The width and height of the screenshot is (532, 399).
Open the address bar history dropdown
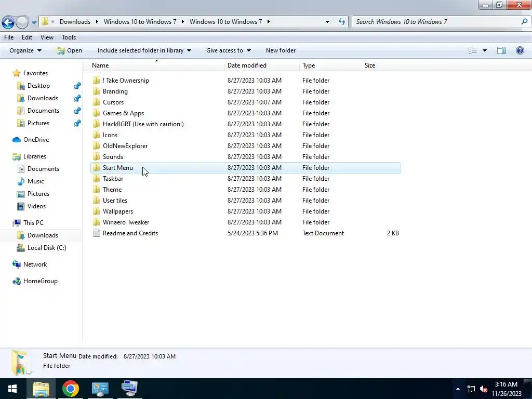[327, 22]
